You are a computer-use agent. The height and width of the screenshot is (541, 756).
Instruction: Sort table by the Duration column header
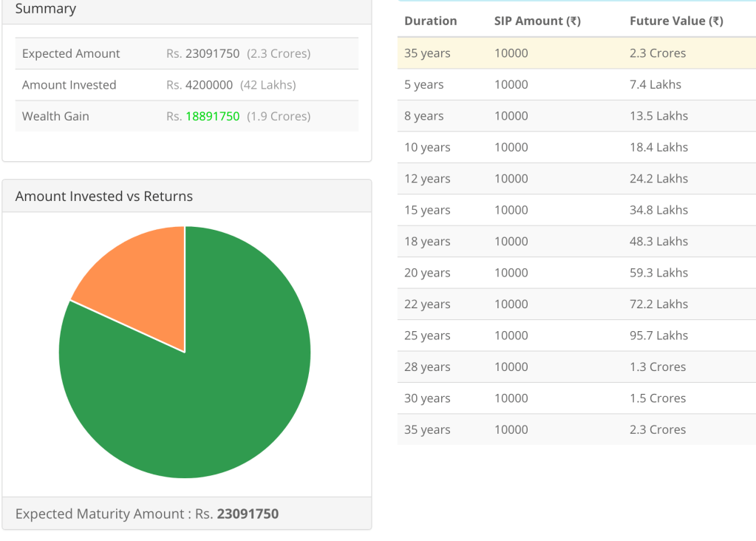[431, 21]
